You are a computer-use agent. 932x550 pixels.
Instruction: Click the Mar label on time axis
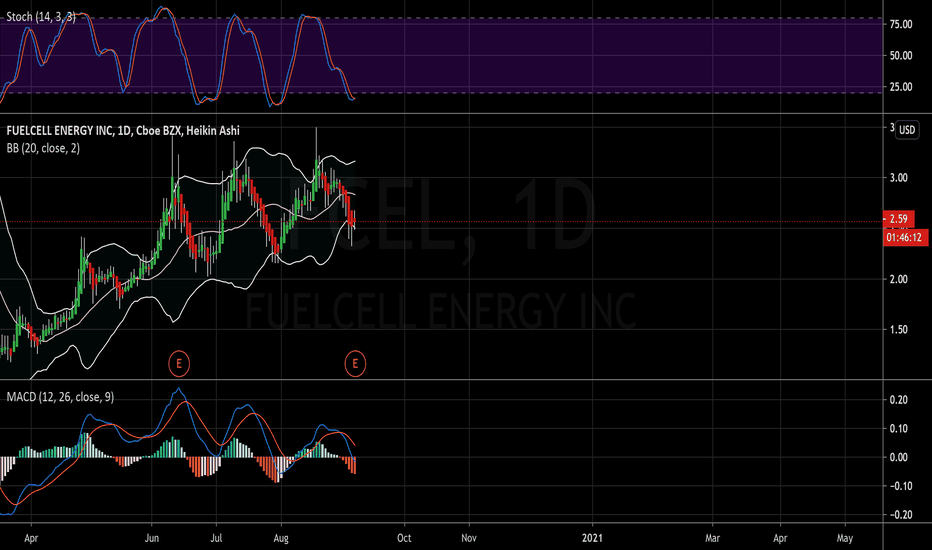tap(712, 538)
